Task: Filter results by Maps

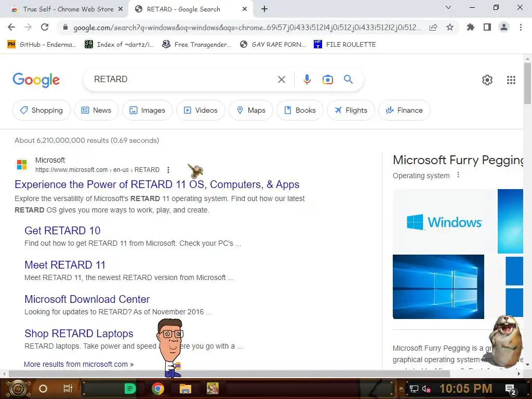Action: click(x=251, y=110)
